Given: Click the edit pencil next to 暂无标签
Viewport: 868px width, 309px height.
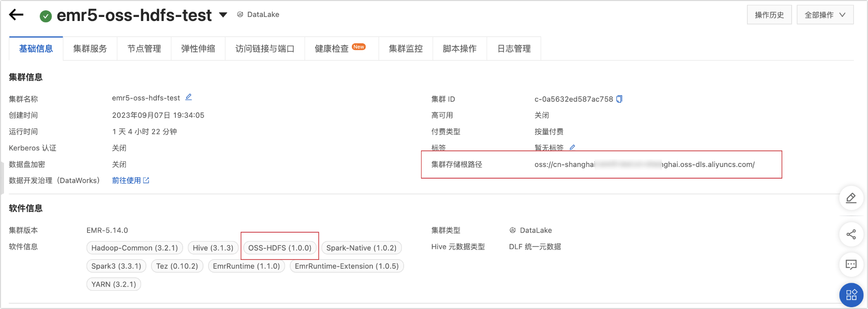Looking at the screenshot, I should [x=572, y=147].
